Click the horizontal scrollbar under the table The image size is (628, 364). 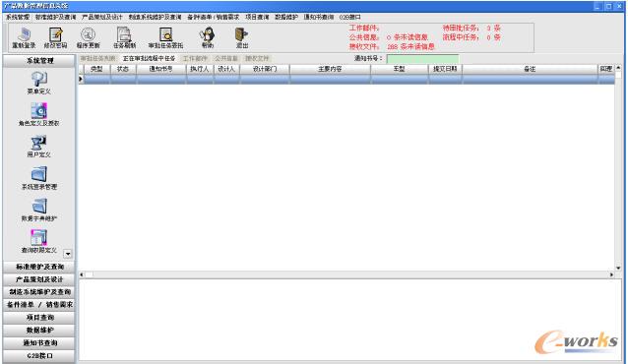(346, 274)
